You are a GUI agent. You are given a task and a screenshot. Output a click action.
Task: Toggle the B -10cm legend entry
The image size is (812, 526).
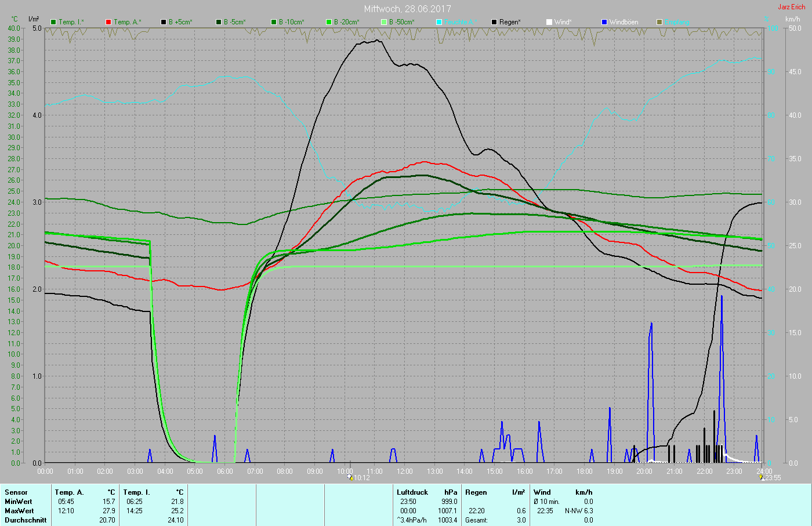tap(287, 22)
